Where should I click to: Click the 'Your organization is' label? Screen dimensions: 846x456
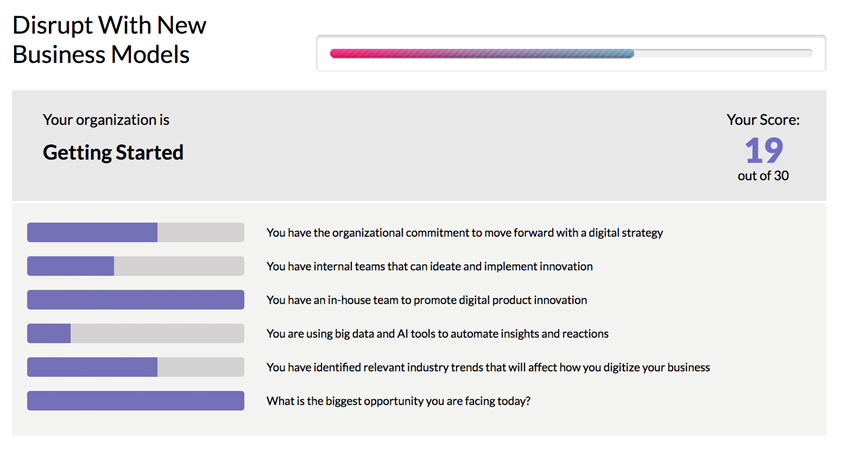pyautogui.click(x=106, y=120)
